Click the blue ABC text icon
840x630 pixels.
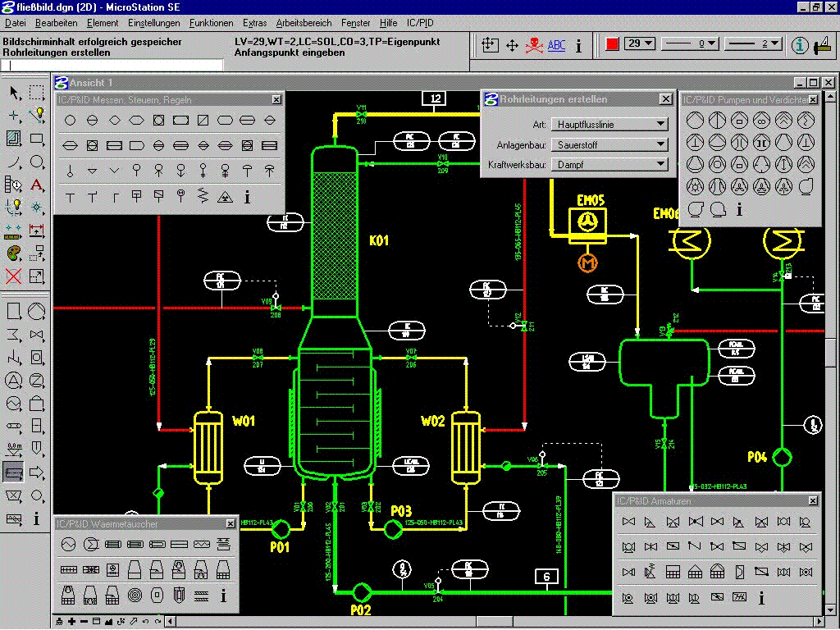pyautogui.click(x=557, y=45)
